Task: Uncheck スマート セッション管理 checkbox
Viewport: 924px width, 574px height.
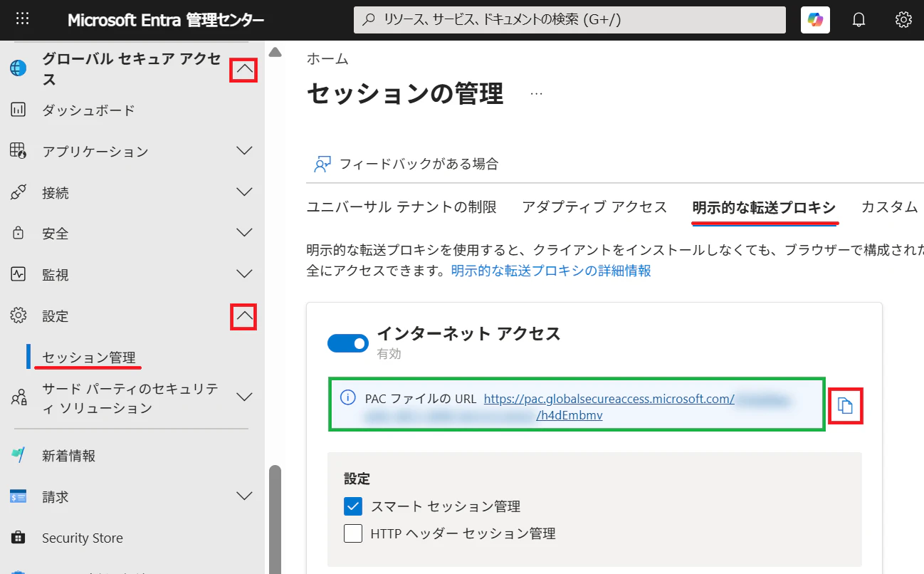Action: (x=353, y=506)
